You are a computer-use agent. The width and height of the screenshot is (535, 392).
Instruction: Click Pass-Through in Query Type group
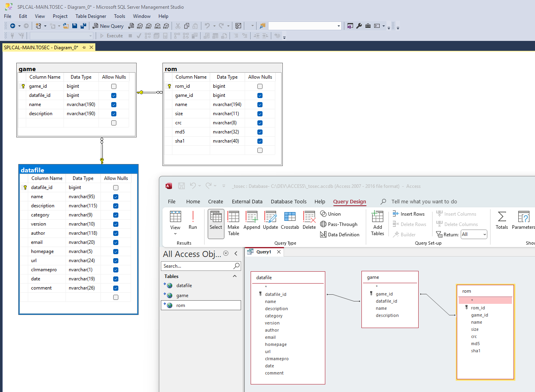pyautogui.click(x=339, y=224)
